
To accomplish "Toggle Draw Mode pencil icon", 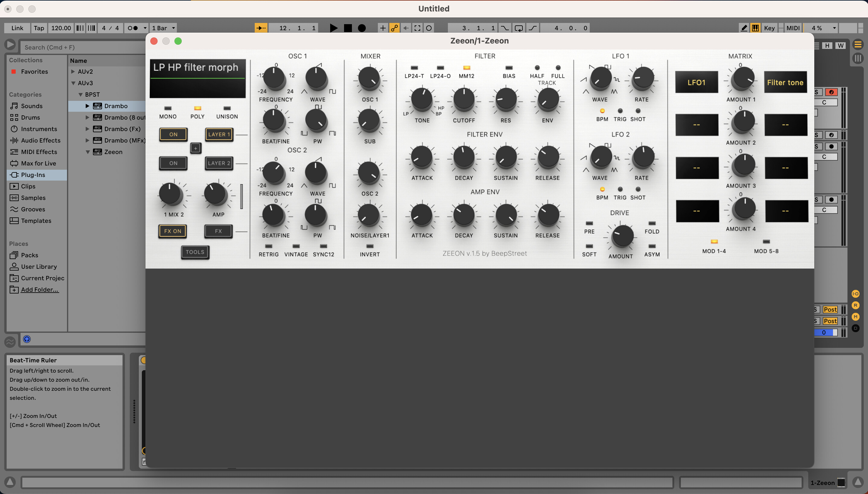I will [x=744, y=28].
